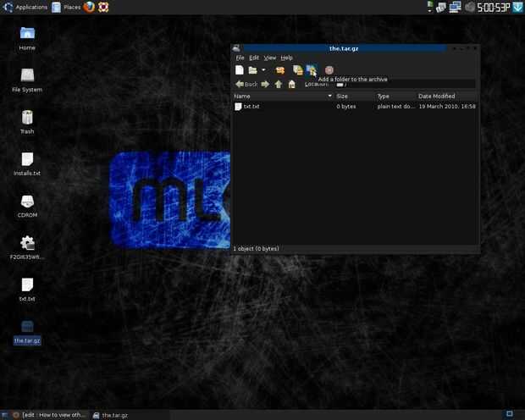Switch to the Firefox 'How to view oth...' taskbar item
525x420 pixels.
(x=50, y=415)
